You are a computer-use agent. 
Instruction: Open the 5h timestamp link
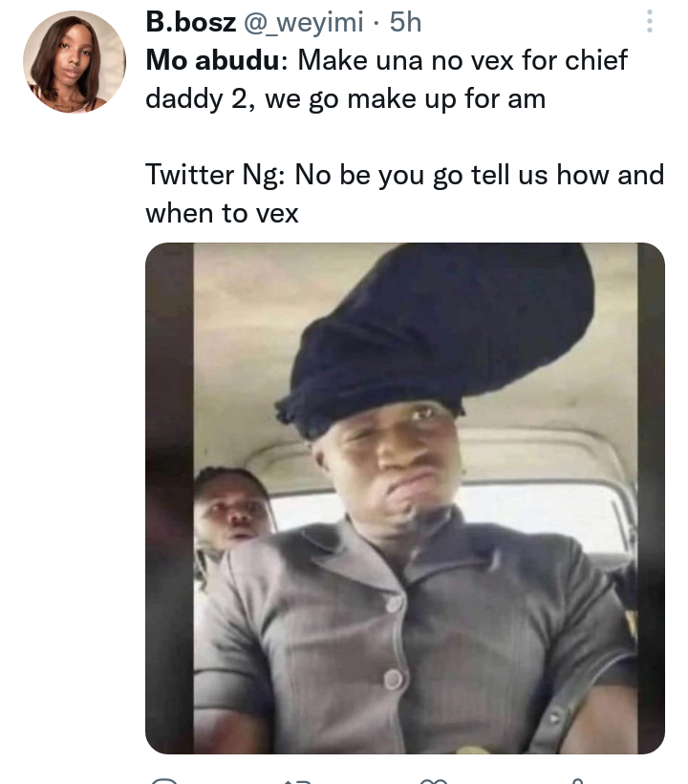(405, 23)
